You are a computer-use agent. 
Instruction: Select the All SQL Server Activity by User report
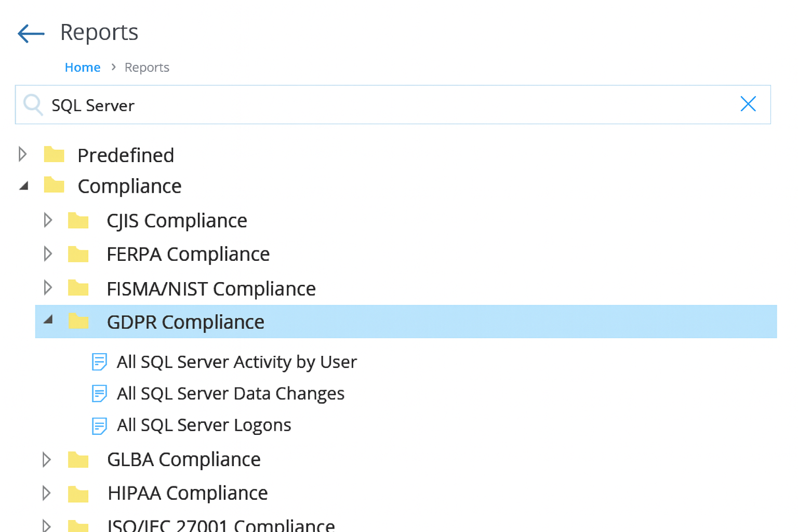point(236,362)
